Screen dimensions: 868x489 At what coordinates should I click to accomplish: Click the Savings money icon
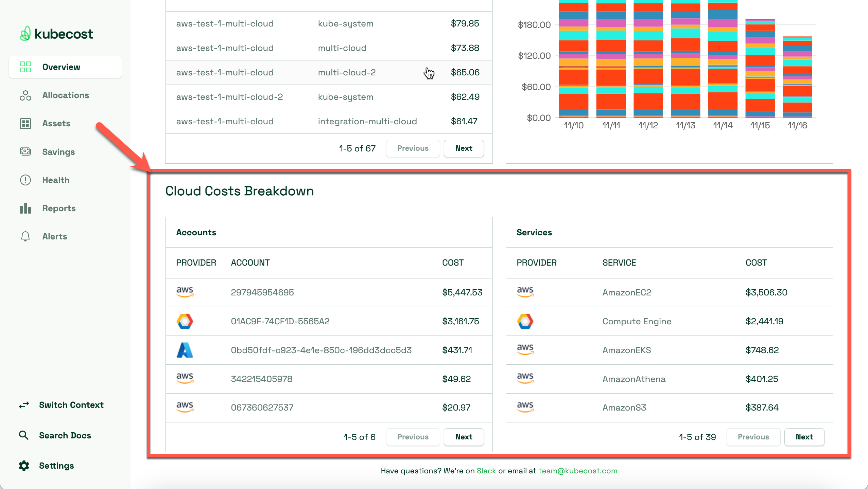tap(25, 152)
